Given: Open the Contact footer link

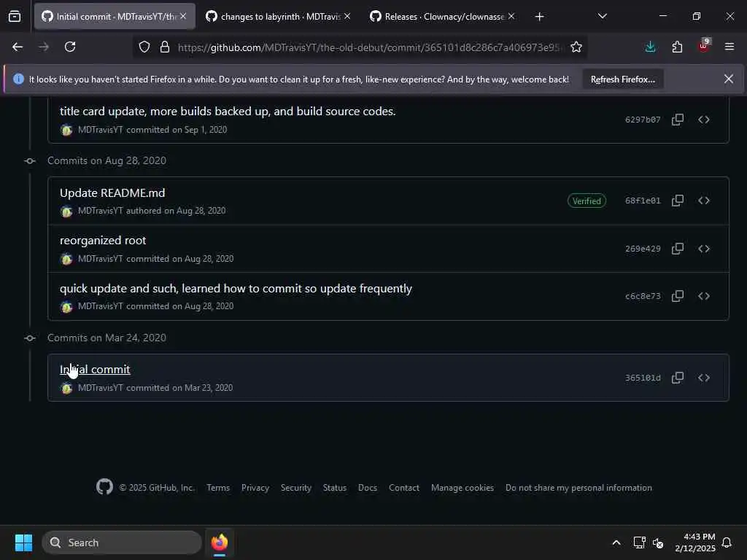Looking at the screenshot, I should tap(404, 488).
